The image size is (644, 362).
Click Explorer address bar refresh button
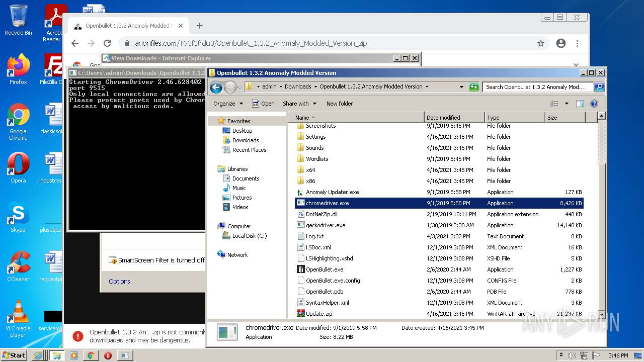coord(473,87)
